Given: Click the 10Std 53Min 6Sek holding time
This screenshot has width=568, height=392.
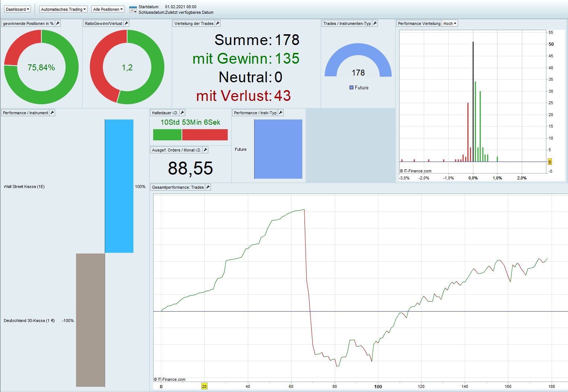Looking at the screenshot, I should pos(190,122).
